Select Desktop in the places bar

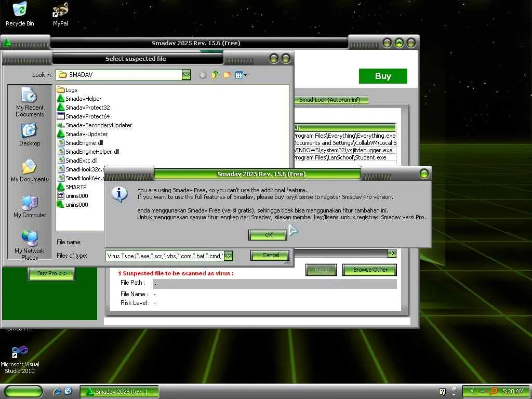tap(30, 135)
